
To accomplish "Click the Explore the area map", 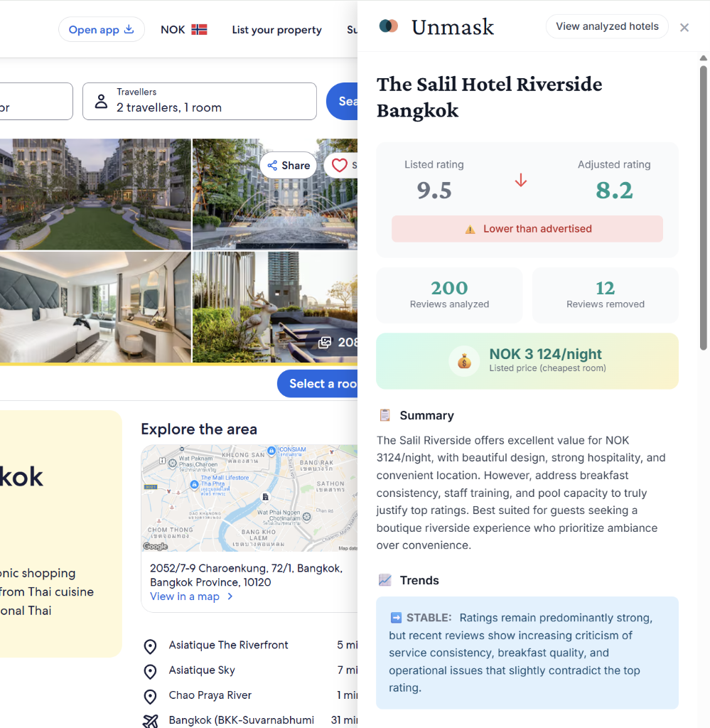I will pyautogui.click(x=249, y=498).
